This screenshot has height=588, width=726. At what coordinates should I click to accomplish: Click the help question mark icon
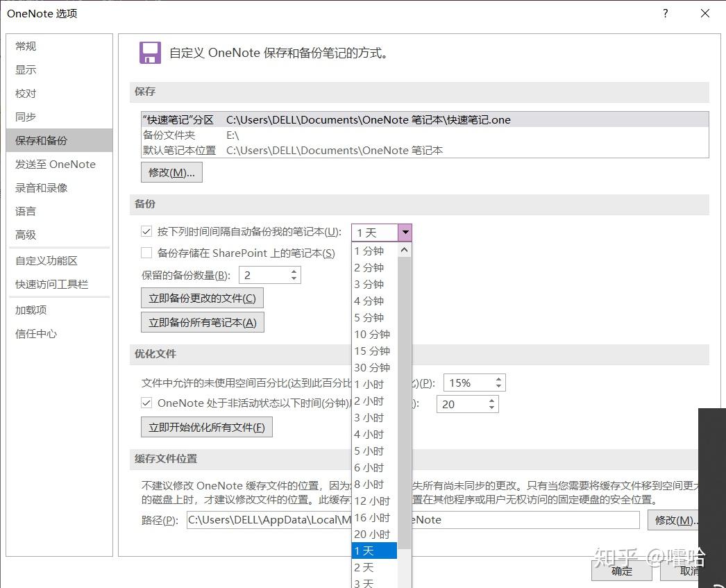pyautogui.click(x=666, y=13)
